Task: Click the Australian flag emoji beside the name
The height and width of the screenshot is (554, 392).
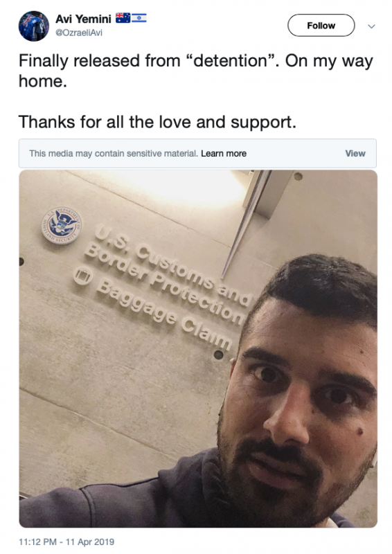Action: click(123, 18)
